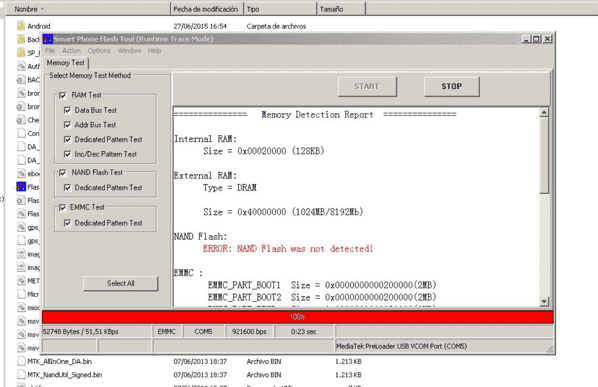Image resolution: width=598 pixels, height=387 pixels.
Task: Uncheck Dedicated Pattern Test under RAM Test
Action: pos(68,140)
